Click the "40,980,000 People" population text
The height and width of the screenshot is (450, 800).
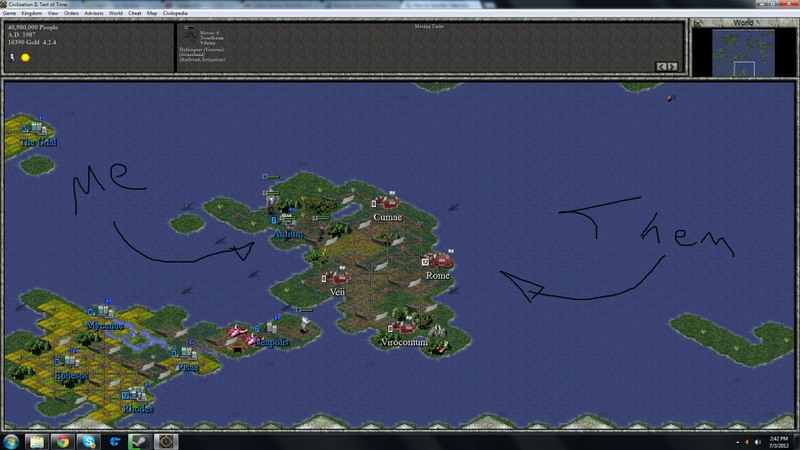coord(33,28)
